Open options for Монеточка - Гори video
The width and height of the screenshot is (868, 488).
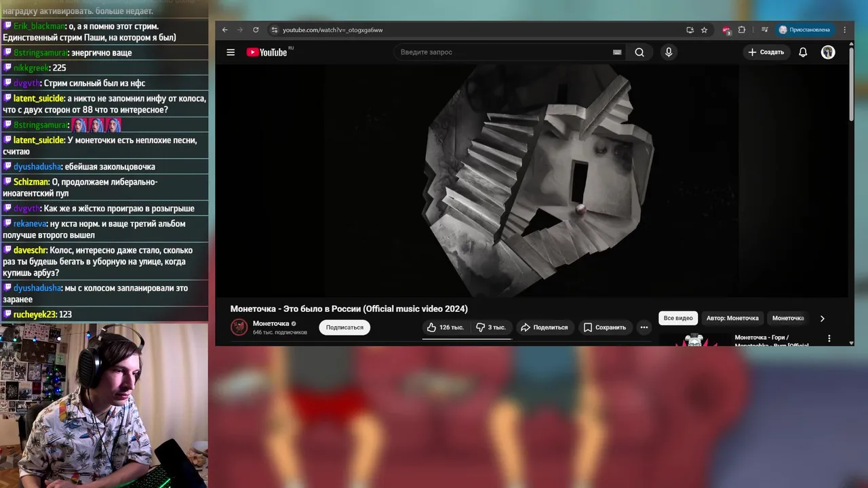[x=829, y=338]
